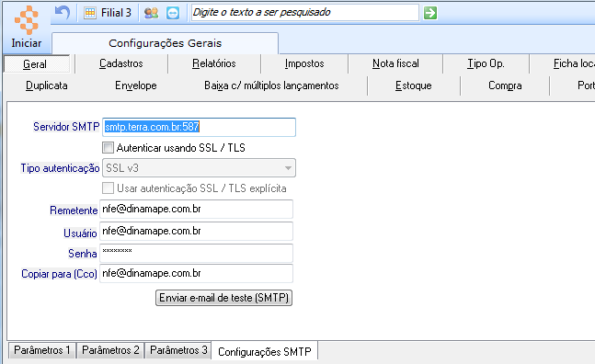Click the Senha password field
The image size is (595, 364).
point(196,253)
